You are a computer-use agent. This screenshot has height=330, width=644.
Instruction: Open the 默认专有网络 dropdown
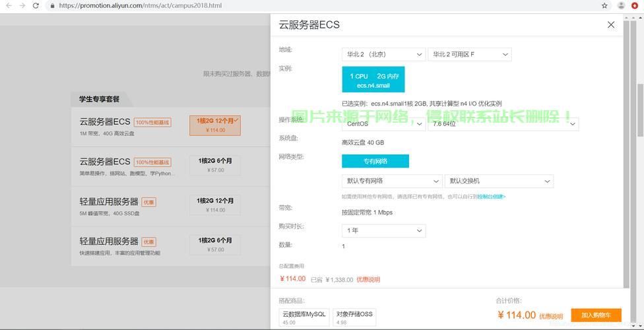(x=392, y=181)
